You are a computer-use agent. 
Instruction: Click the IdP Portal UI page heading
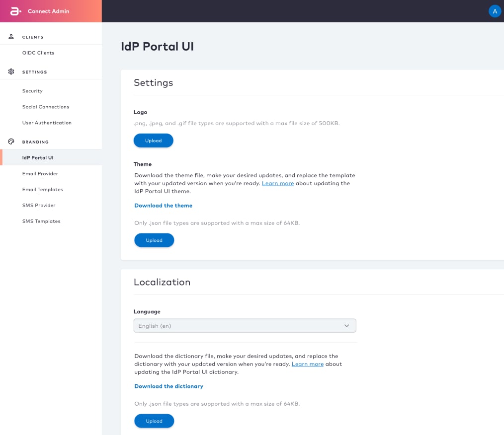point(158,47)
